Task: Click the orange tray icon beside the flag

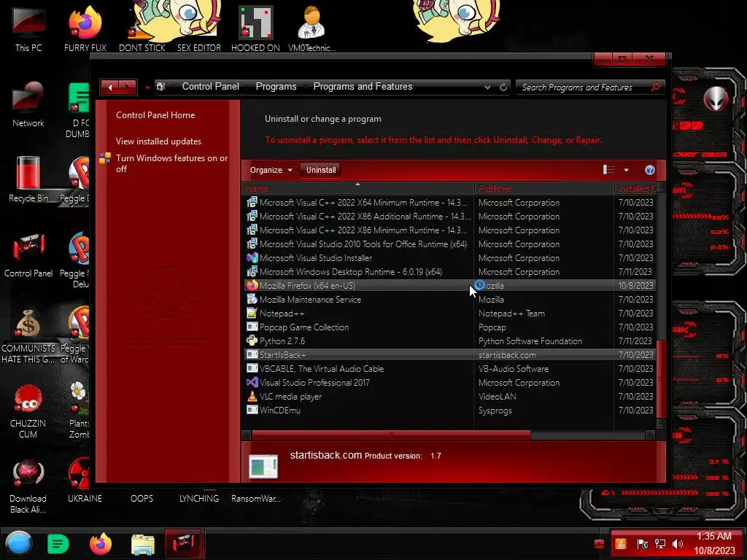Action: coord(621,544)
